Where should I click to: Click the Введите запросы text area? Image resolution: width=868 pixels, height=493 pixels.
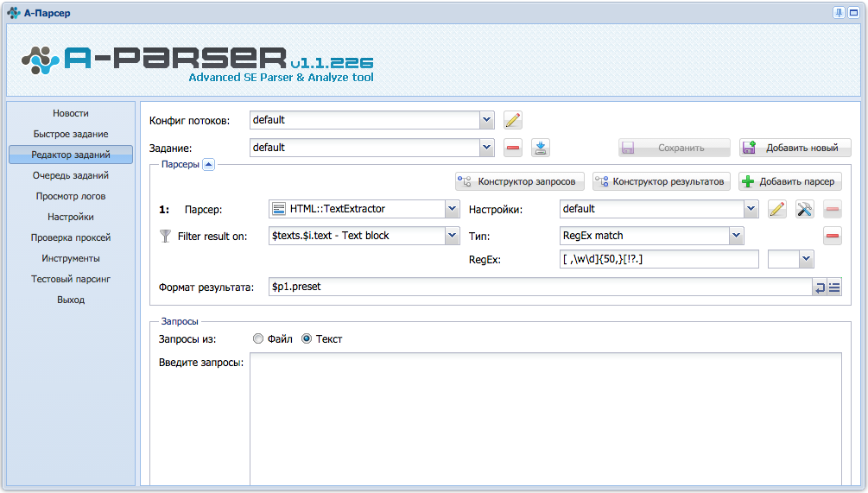546,420
